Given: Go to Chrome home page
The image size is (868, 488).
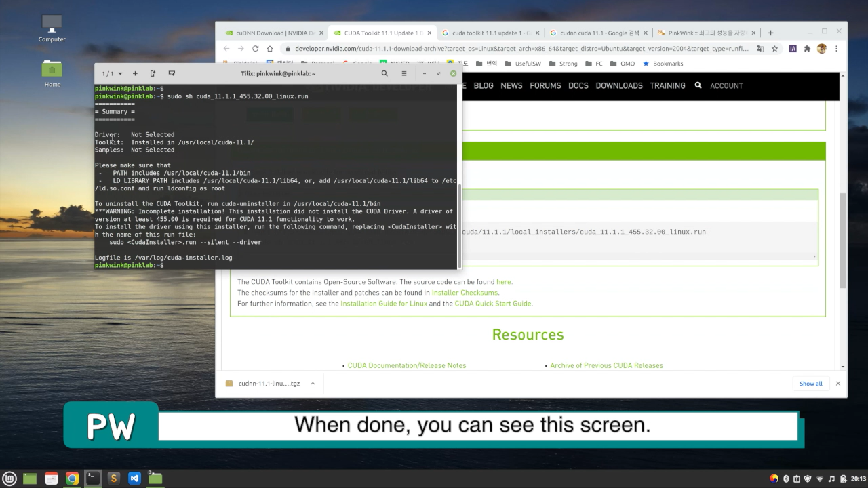Looking at the screenshot, I should (270, 49).
